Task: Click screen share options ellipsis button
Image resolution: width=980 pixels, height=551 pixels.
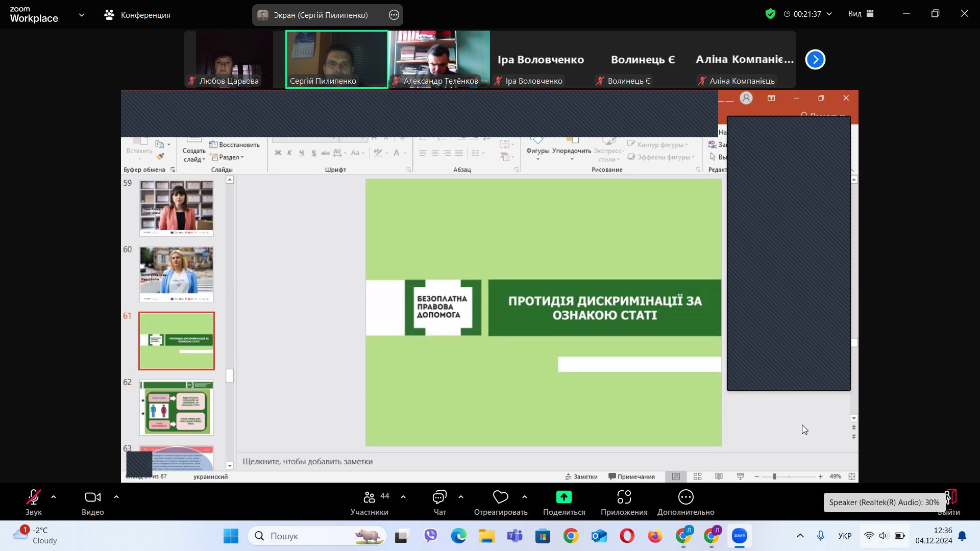Action: [394, 15]
